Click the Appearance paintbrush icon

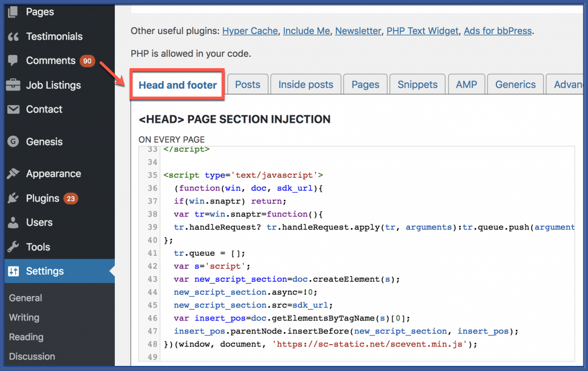[x=13, y=173]
